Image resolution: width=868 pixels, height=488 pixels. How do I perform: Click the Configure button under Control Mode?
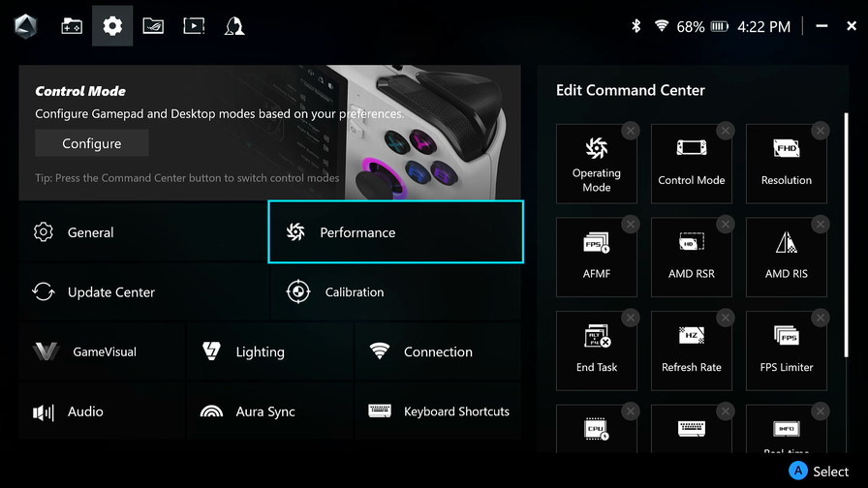click(x=92, y=143)
